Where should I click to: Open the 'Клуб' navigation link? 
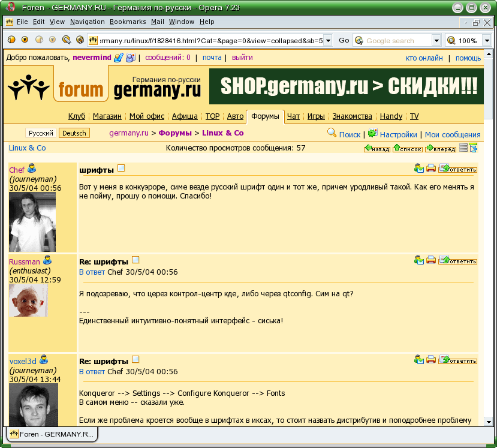point(77,116)
